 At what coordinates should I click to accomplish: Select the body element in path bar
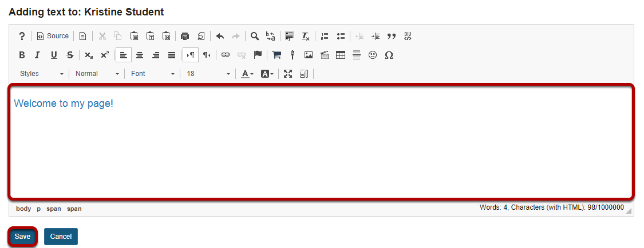click(x=23, y=209)
